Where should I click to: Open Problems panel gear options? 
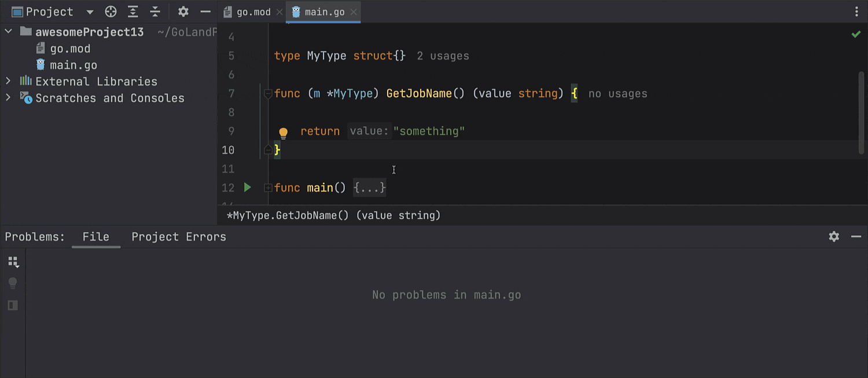(x=834, y=236)
